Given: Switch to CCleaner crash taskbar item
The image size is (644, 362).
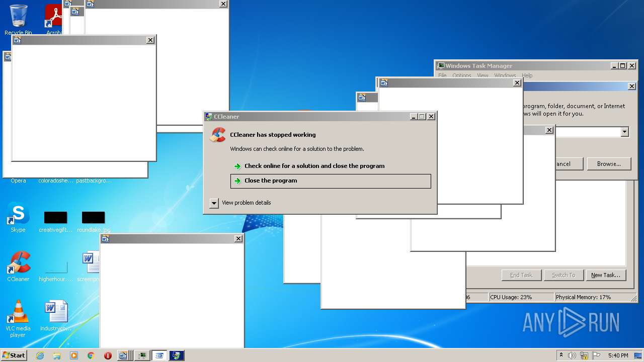Looking at the screenshot, I should (x=177, y=355).
